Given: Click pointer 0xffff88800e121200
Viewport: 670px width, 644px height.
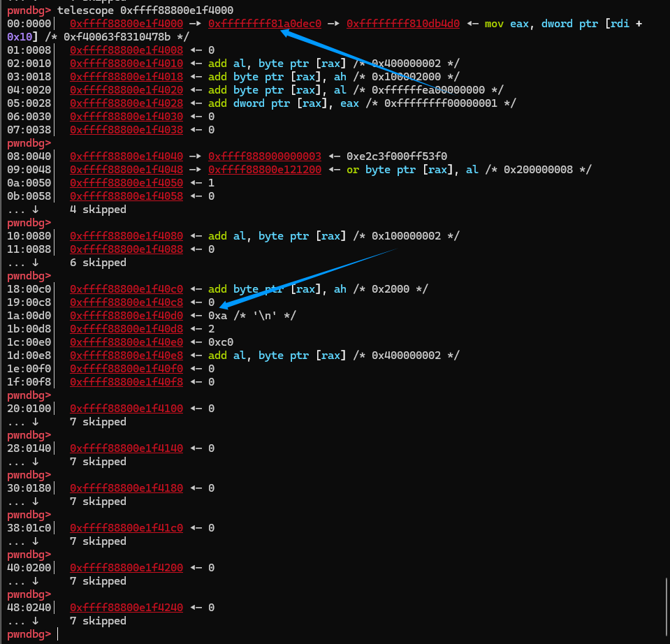Looking at the screenshot, I should tap(265, 169).
